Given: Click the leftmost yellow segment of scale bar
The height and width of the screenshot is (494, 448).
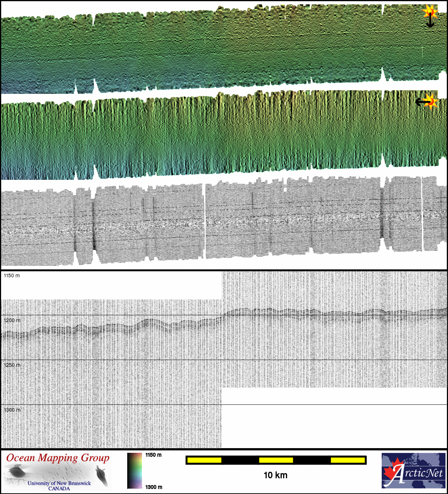Looking at the screenshot, I should (x=204, y=460).
